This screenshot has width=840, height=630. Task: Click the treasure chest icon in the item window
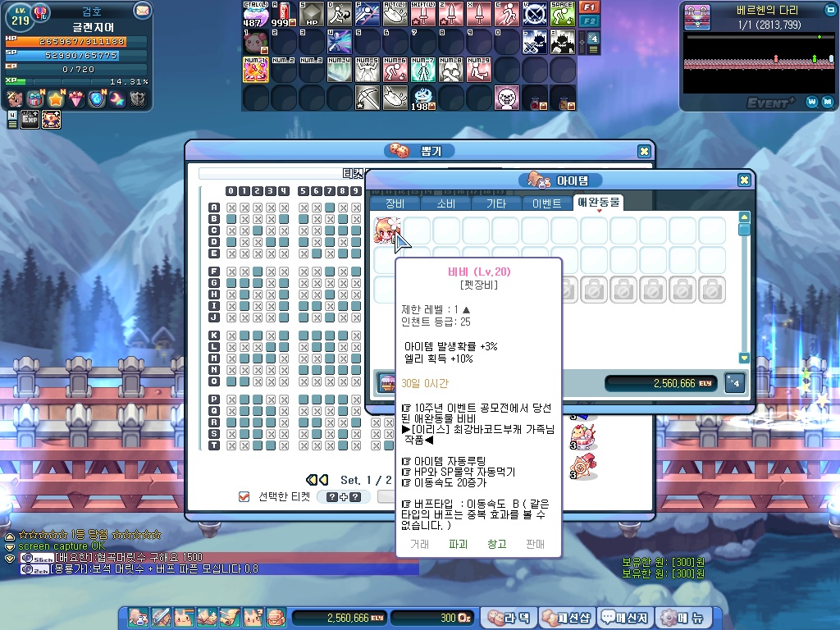(x=386, y=382)
